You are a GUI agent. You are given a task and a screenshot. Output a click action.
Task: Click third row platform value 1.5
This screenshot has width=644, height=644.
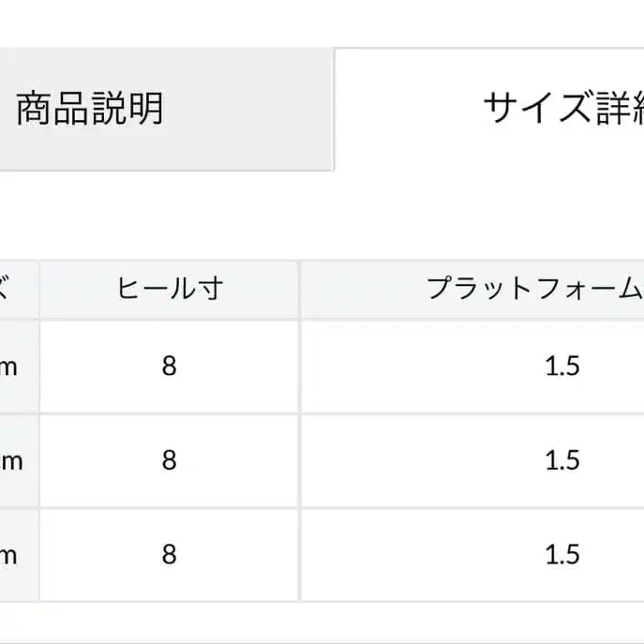(562, 555)
